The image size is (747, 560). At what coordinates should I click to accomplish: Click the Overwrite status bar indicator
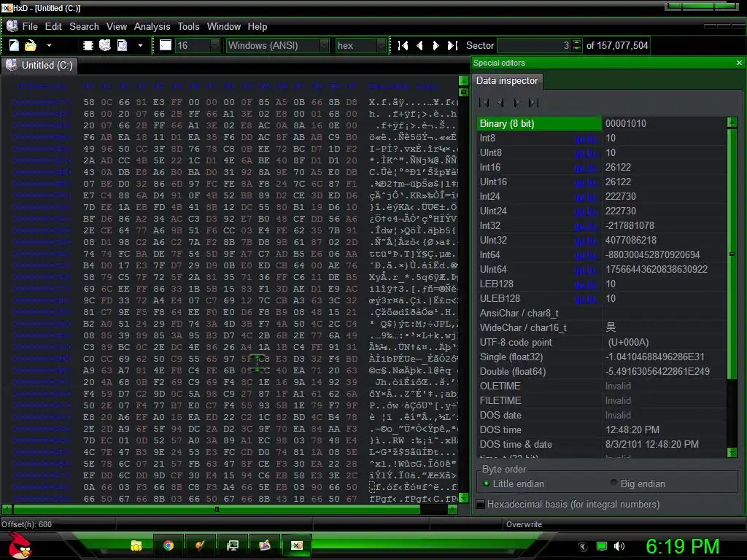524,524
